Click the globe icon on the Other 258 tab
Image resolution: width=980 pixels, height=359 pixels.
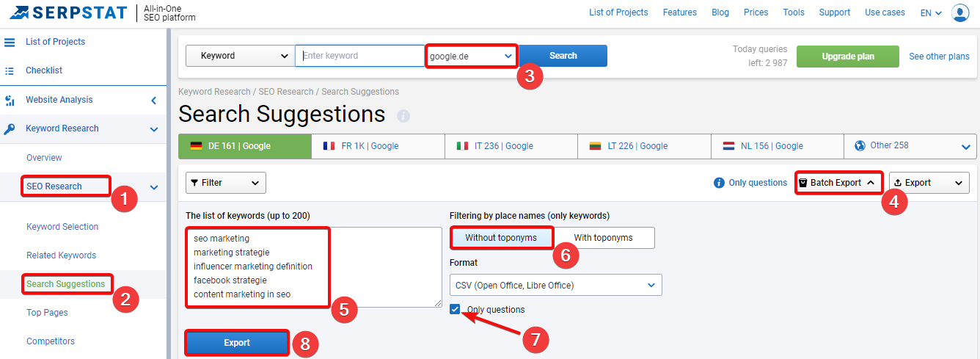860,145
